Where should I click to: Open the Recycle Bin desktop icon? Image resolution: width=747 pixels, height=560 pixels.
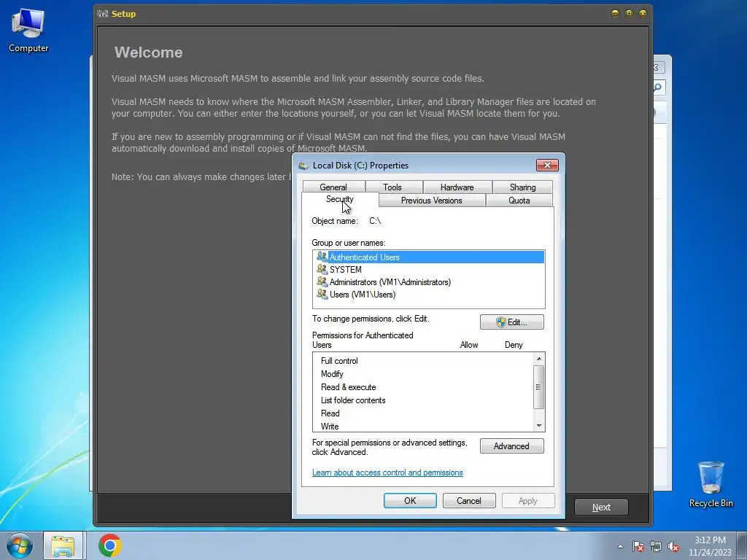point(711,484)
